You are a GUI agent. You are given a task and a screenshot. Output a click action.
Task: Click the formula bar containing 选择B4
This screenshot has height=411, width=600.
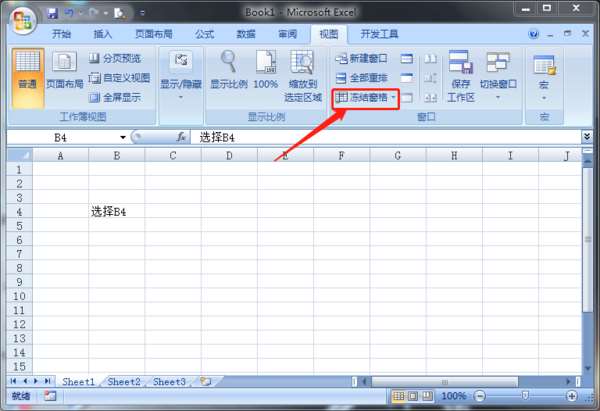385,137
